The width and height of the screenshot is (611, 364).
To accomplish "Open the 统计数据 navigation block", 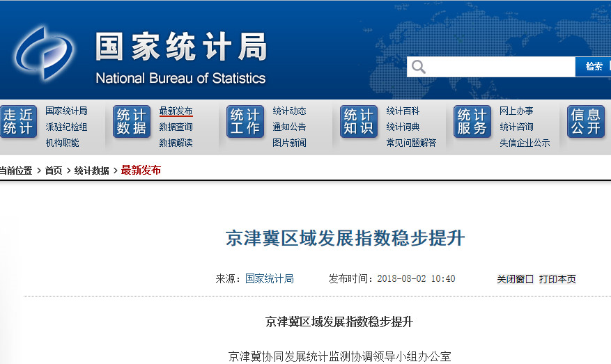I will coord(131,122).
